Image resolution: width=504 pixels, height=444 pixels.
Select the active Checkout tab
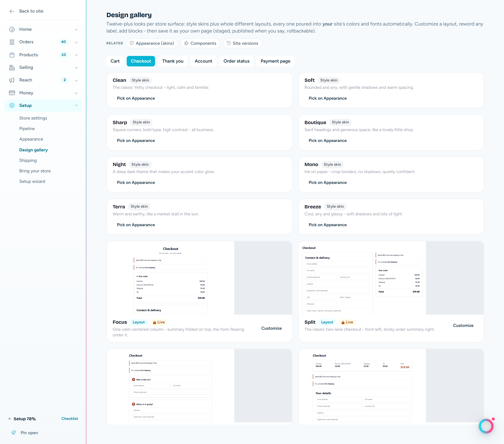tap(141, 61)
